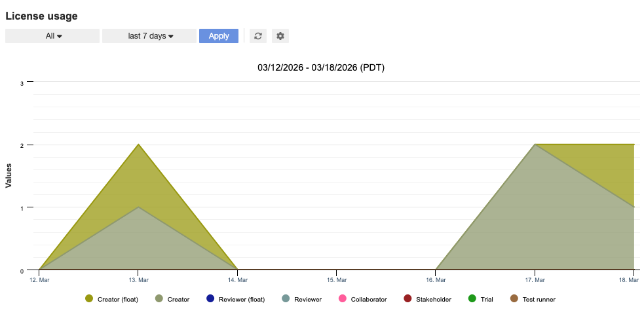The height and width of the screenshot is (316, 644).
Task: Click the 12. Mar axis label
Action: [x=40, y=280]
